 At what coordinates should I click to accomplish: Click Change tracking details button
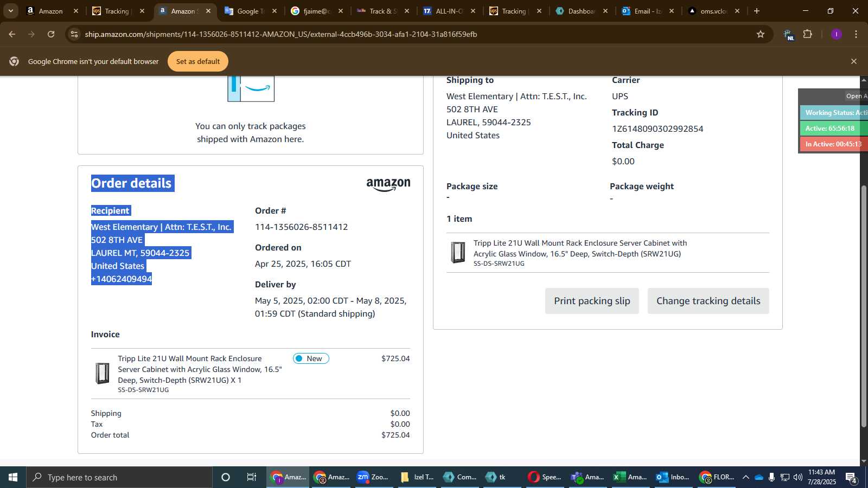click(x=708, y=301)
